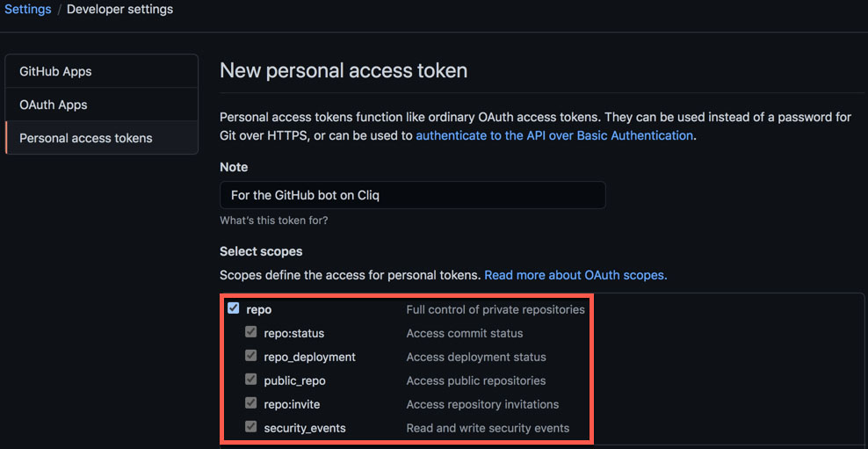Click the 'What's this token for?' hint
This screenshot has height=449, width=868.
(x=273, y=221)
